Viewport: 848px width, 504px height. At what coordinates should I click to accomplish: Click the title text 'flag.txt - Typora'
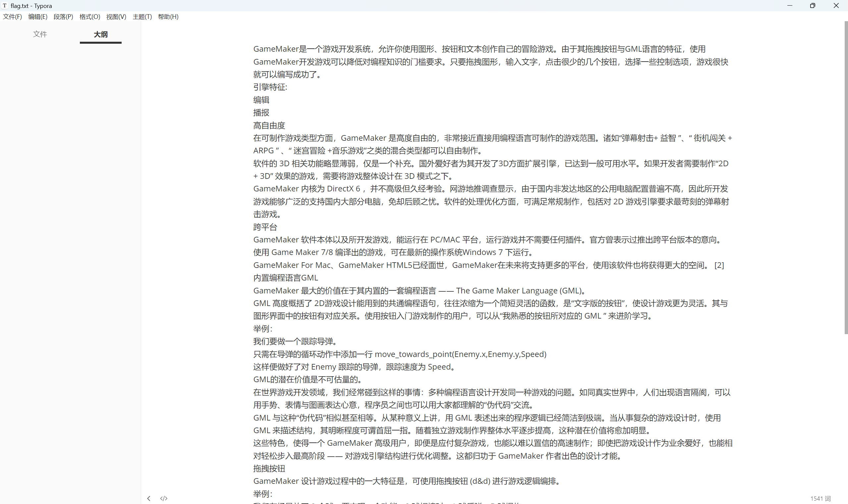point(31,6)
